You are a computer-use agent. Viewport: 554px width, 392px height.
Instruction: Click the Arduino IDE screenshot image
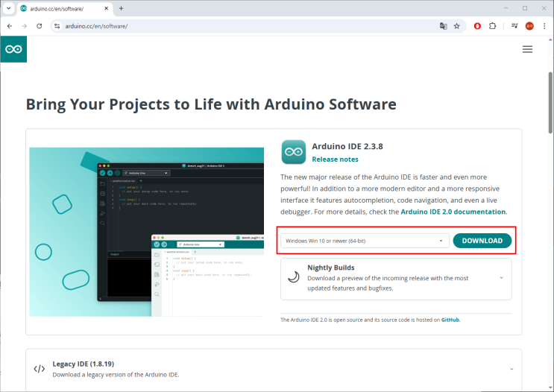[147, 232]
